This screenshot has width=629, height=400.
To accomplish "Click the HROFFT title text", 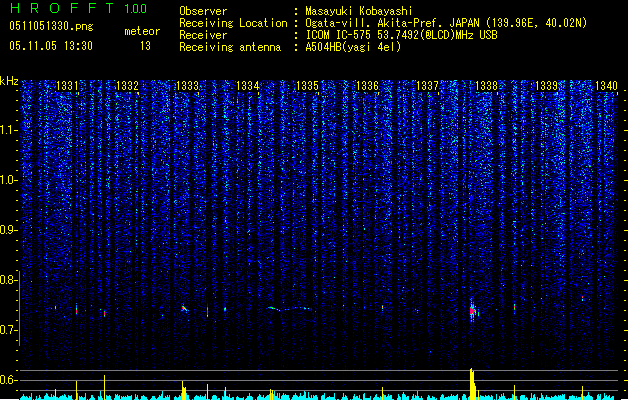I will (x=62, y=8).
